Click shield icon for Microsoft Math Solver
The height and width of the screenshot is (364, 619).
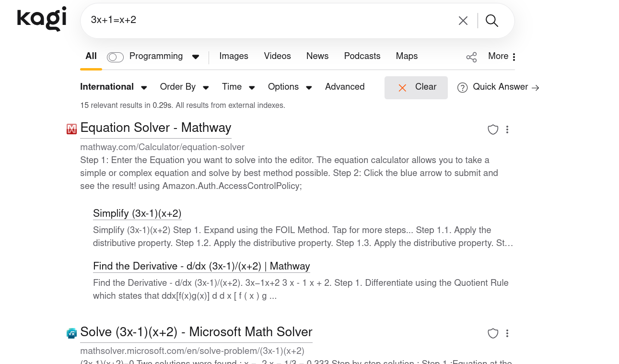(x=493, y=333)
